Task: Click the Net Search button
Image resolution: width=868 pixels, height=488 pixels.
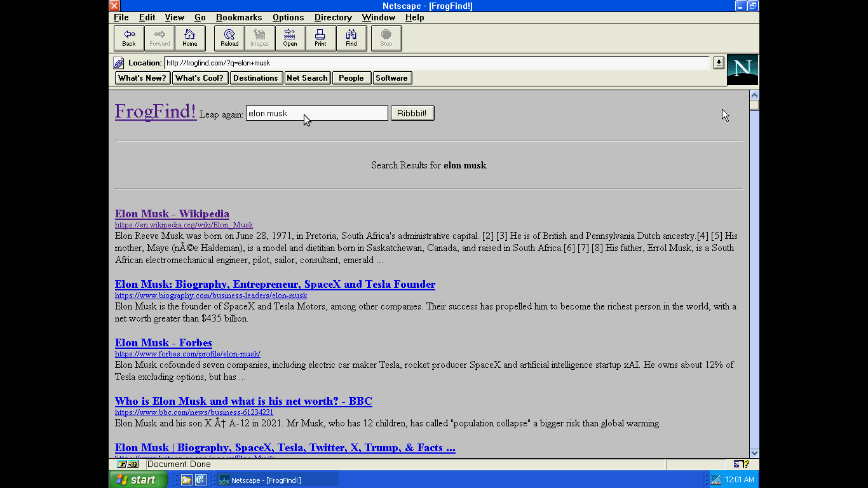Action: pyautogui.click(x=307, y=78)
